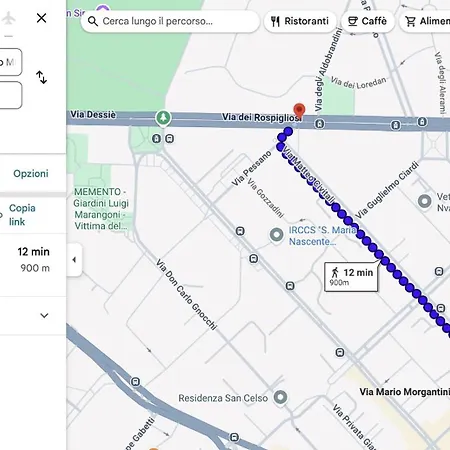Select the 12 min 900 m route entry
This screenshot has width=450, height=450.
pos(33,259)
